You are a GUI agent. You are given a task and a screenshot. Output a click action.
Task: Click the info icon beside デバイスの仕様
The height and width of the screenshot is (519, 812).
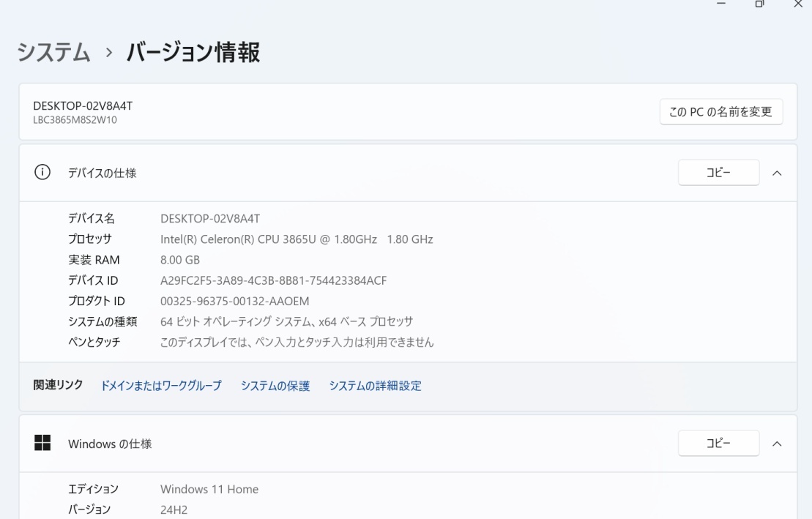[x=42, y=172]
